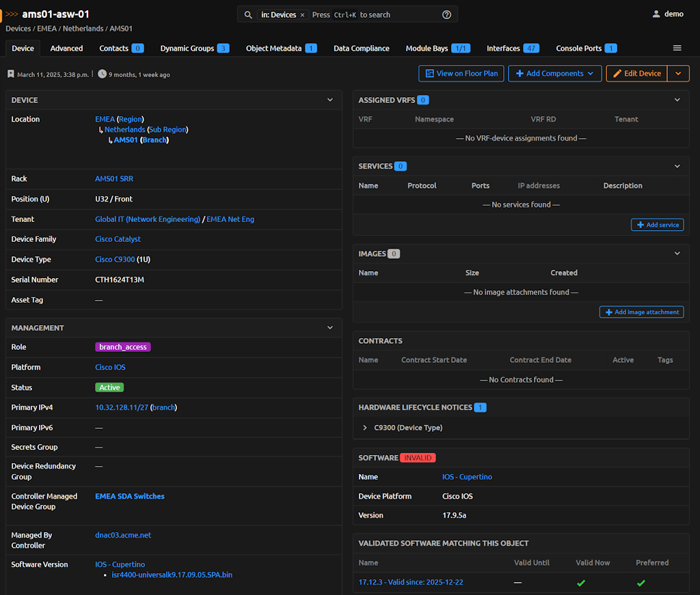Collapse the Device panel
Image resolution: width=700 pixels, height=595 pixels.
[x=330, y=100]
